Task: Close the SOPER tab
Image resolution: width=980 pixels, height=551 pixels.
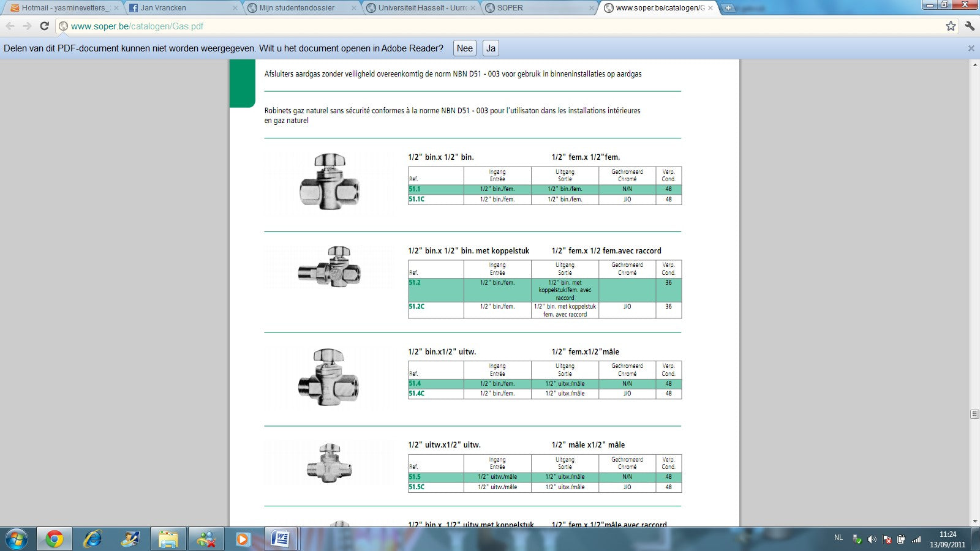Action: coord(592,8)
